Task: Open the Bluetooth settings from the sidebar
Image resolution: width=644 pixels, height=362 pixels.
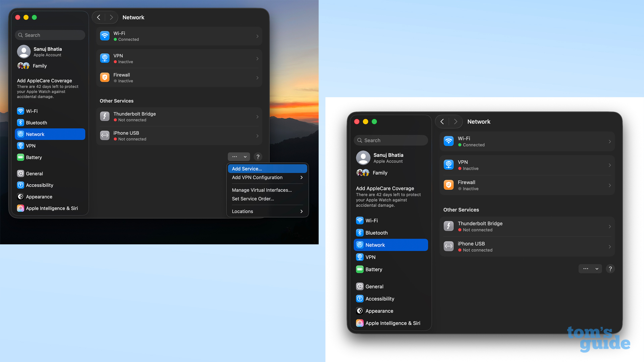Action: click(20, 123)
